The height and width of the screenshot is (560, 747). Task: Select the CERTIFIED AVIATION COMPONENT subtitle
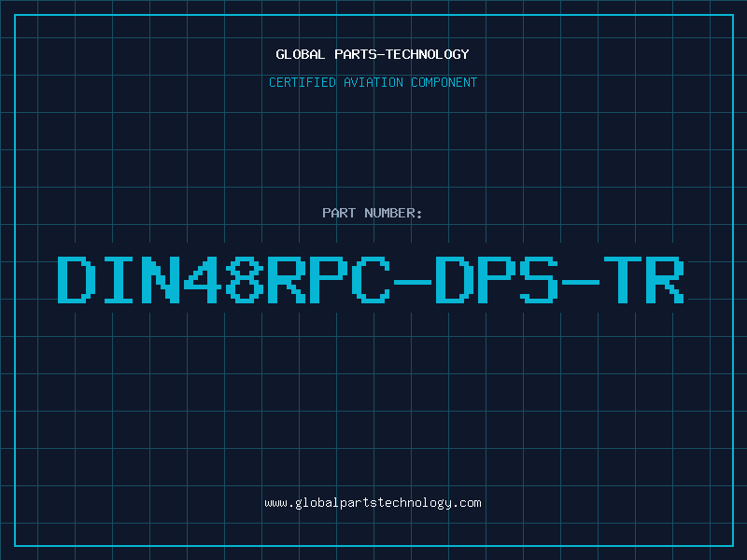point(373,82)
